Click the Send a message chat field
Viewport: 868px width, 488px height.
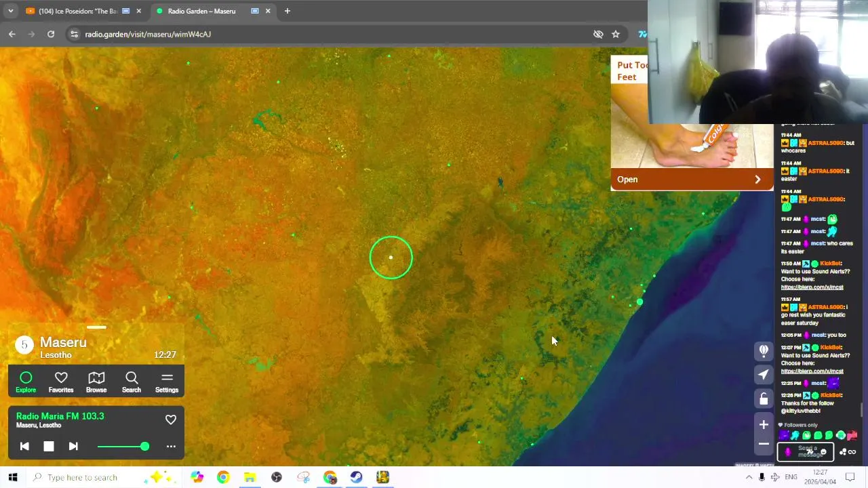807,451
